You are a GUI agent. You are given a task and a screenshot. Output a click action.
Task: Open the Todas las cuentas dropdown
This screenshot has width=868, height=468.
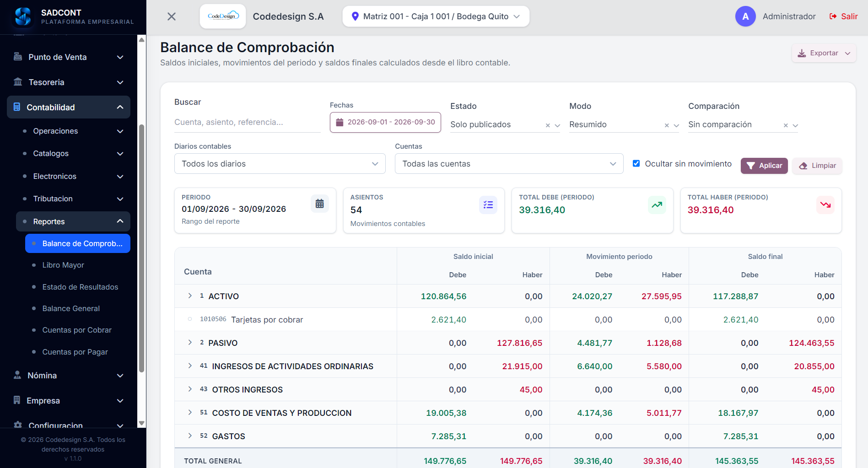click(509, 164)
